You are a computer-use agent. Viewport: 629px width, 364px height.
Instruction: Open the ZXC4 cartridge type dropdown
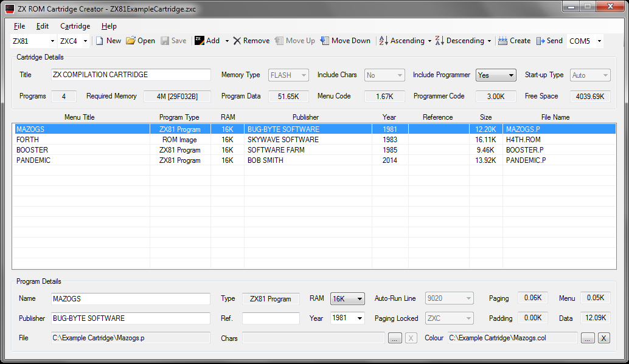click(85, 41)
